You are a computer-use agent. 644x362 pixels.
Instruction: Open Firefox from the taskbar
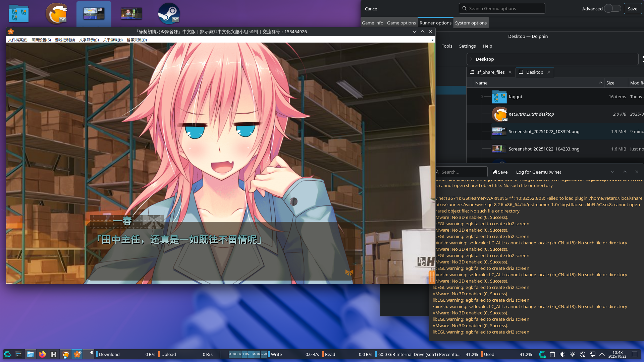(x=42, y=354)
